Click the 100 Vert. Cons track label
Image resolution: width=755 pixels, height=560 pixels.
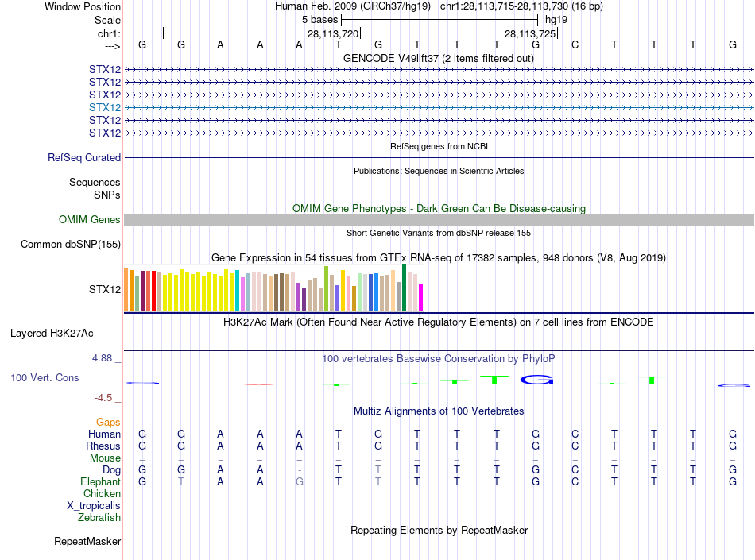pos(45,377)
